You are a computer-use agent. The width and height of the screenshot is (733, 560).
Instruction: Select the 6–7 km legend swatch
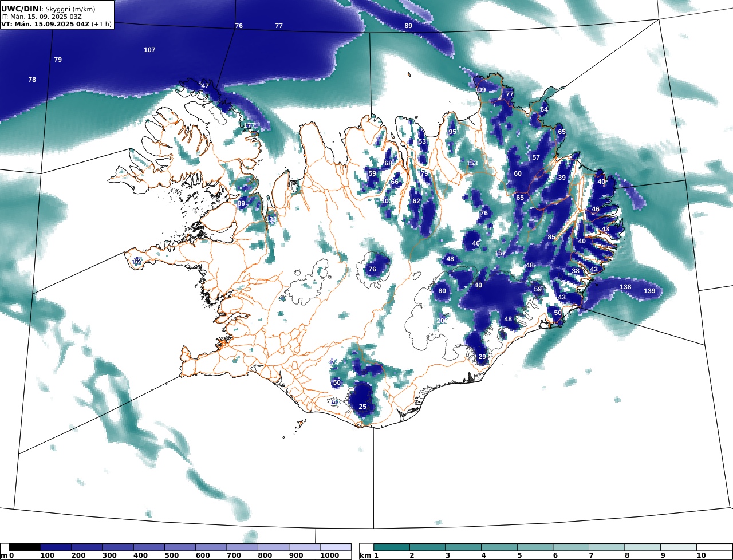(x=571, y=547)
